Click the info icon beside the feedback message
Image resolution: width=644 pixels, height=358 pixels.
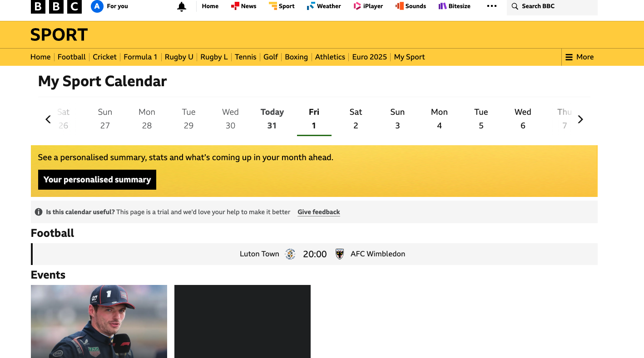click(39, 212)
